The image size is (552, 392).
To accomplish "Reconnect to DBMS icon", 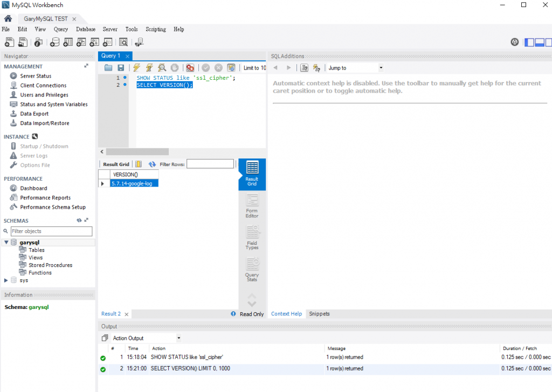I will point(140,42).
